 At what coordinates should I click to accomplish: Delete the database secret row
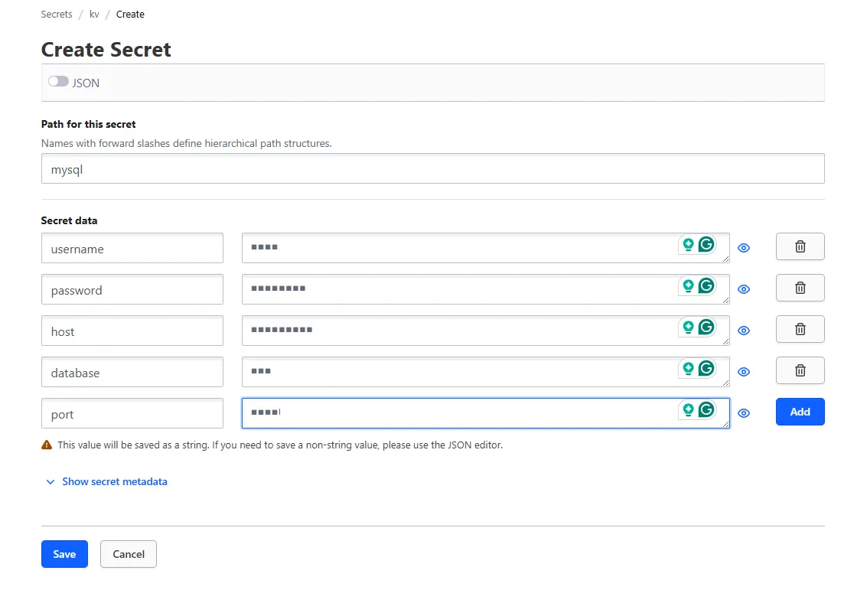click(800, 370)
